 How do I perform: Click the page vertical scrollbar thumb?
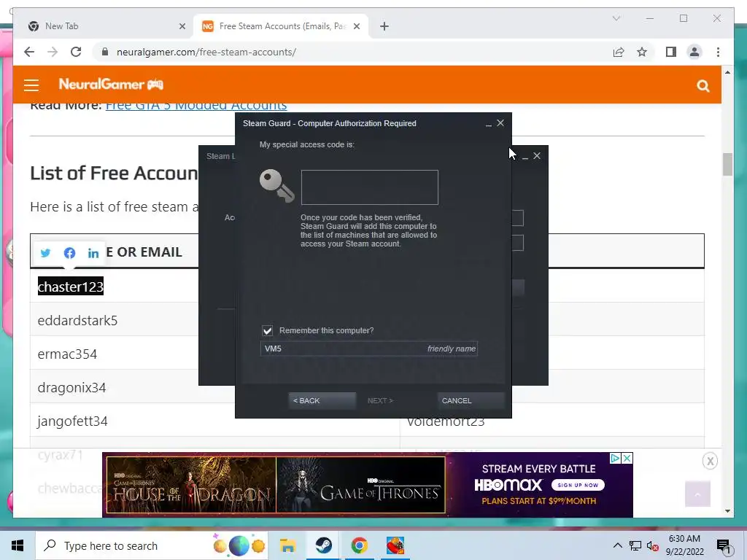point(727,164)
